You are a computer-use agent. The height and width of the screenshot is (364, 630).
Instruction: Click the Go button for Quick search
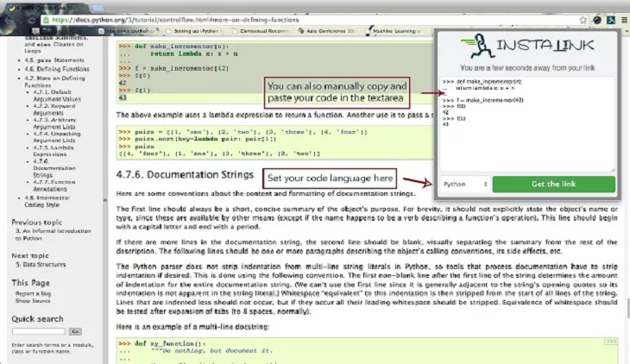pyautogui.click(x=75, y=331)
